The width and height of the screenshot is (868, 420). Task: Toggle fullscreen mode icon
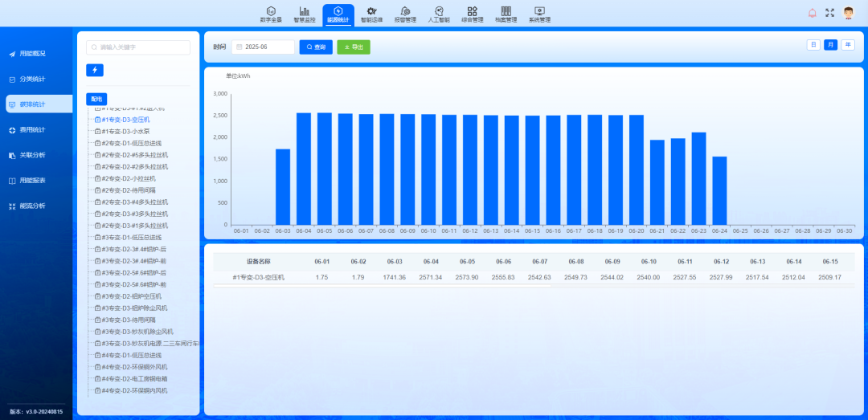(829, 13)
